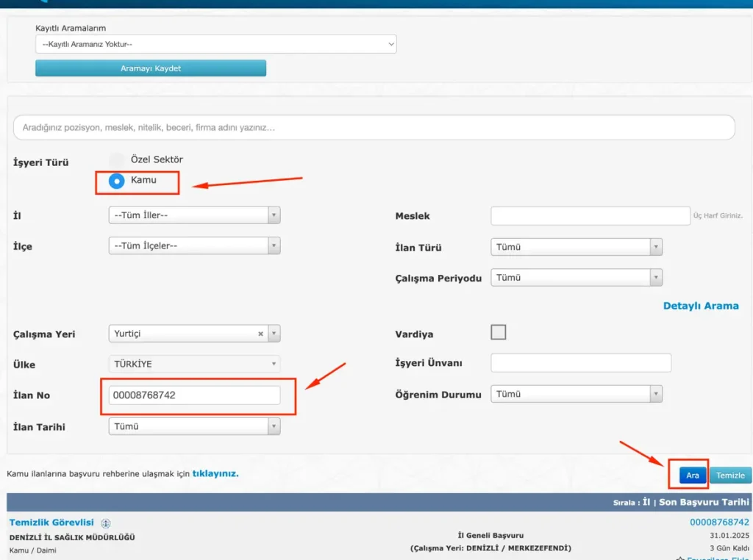Open the İlçe dropdown list
753x560 pixels.
click(x=194, y=245)
